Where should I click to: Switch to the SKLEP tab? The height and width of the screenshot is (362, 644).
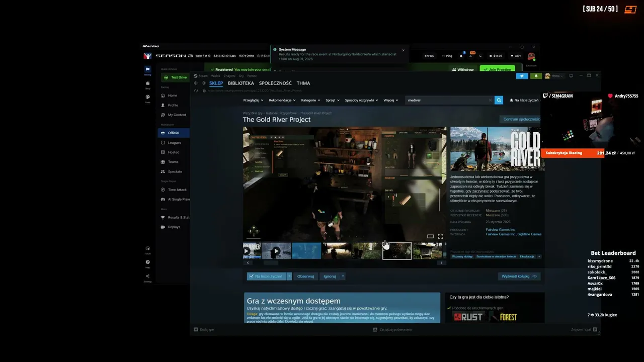216,83
